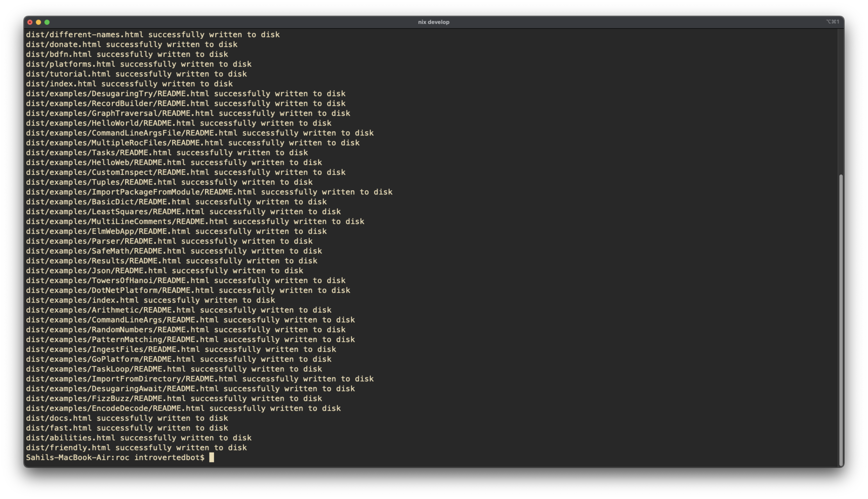This screenshot has height=499, width=868.
Task: Click the IngestFiles/README.html line
Action: pyautogui.click(x=181, y=349)
